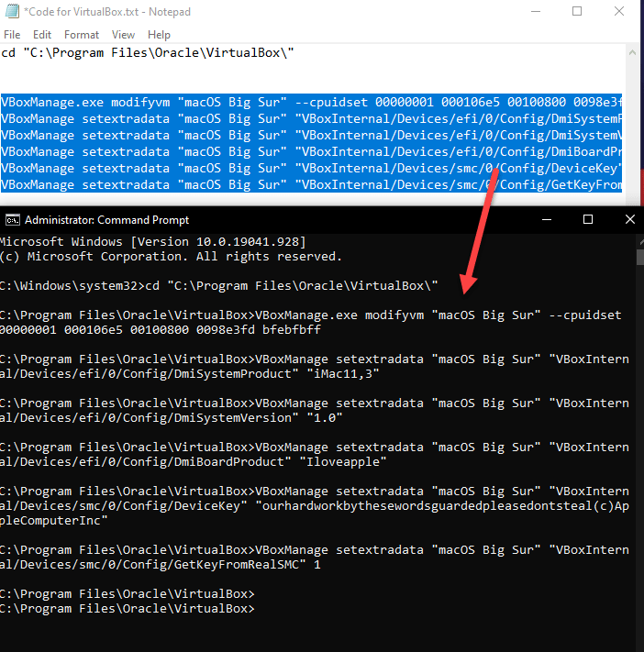Minimize the Notepad window

pos(536,11)
